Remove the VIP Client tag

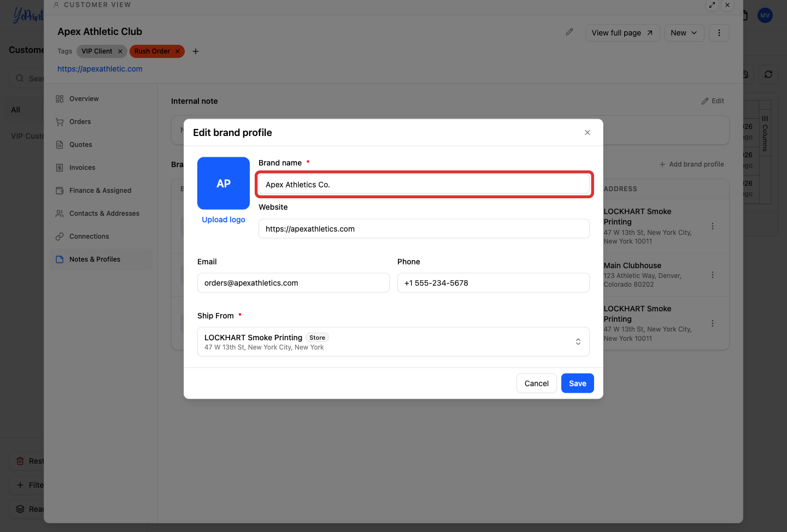click(x=120, y=51)
